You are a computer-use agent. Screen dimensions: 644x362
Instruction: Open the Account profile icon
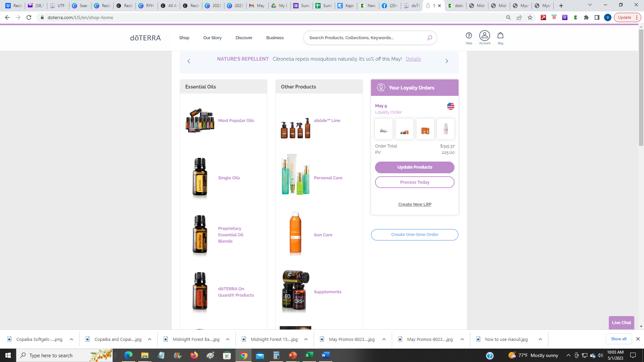click(x=484, y=36)
